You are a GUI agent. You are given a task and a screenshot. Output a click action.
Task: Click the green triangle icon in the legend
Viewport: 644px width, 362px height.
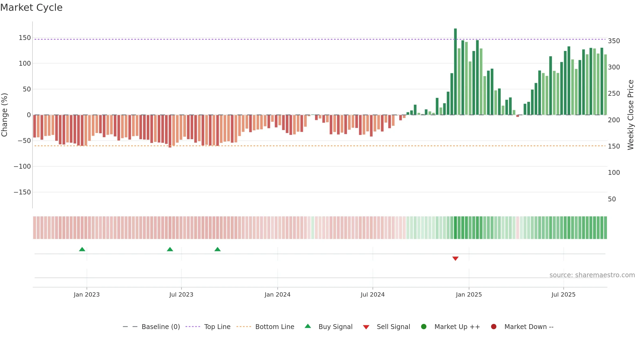coord(308,326)
